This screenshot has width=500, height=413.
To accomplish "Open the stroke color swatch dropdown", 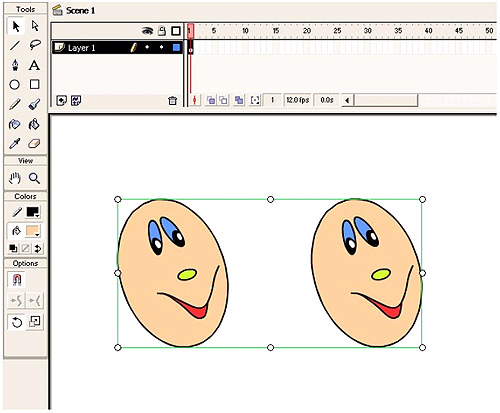I will 33,212.
